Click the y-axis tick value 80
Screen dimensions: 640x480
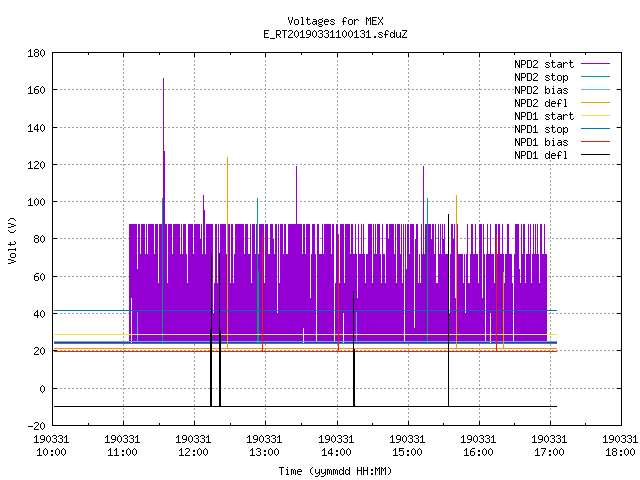[x=39, y=239]
